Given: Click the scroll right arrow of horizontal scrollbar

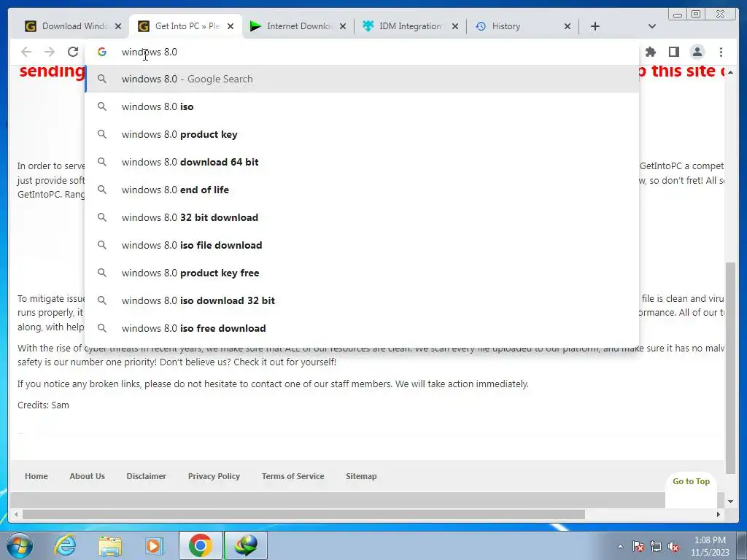Looking at the screenshot, I should 719,514.
